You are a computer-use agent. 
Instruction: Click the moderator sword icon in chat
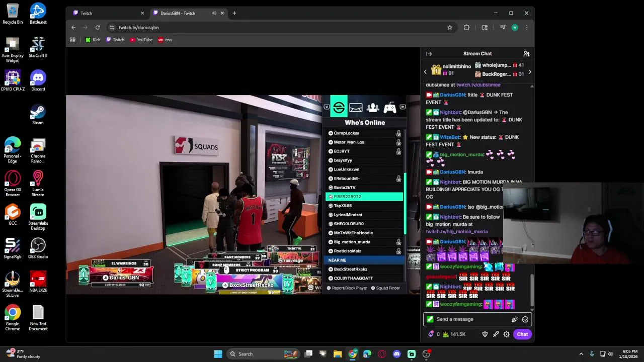point(496,334)
